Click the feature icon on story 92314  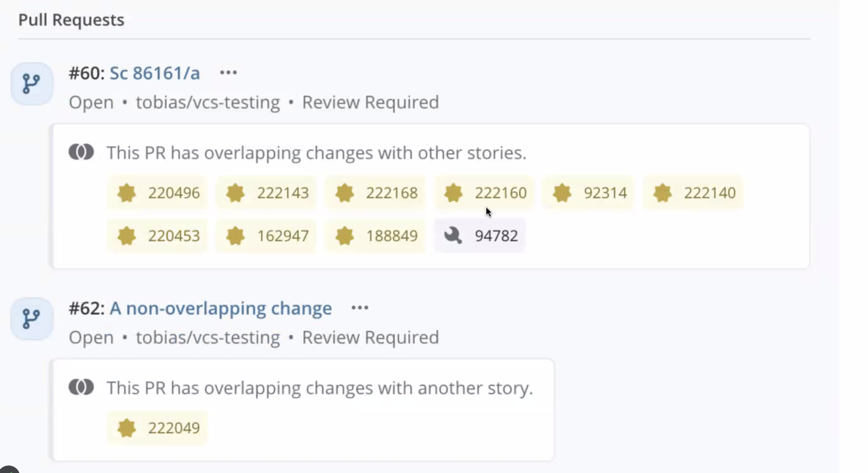pyautogui.click(x=562, y=193)
